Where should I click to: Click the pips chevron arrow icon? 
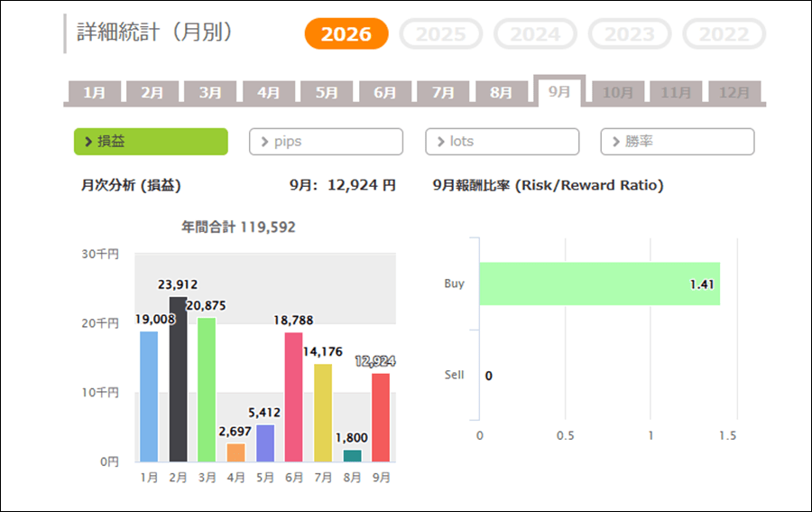point(264,142)
